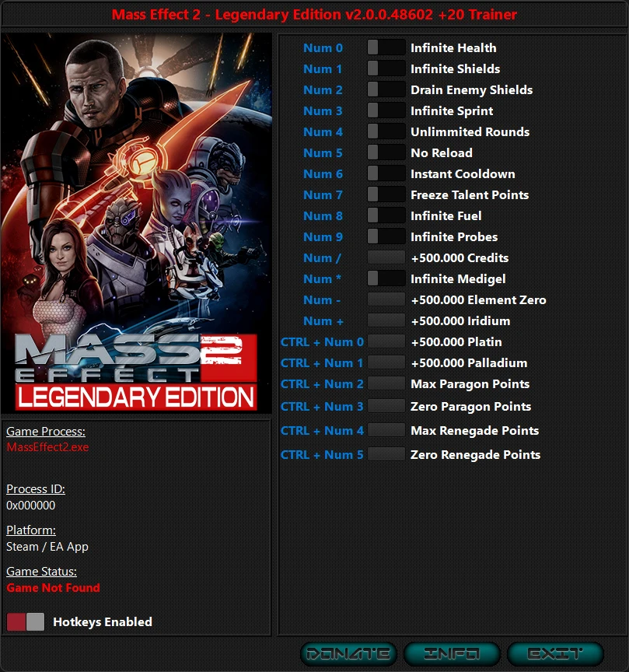Activate the Infinite Fuel cheat
The image size is (629, 672).
coord(386,215)
